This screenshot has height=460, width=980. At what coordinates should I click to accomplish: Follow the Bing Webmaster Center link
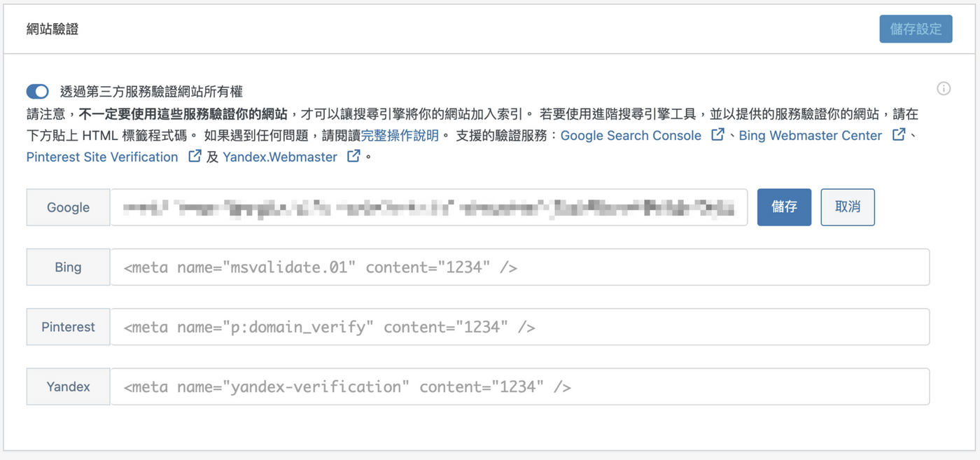(810, 136)
